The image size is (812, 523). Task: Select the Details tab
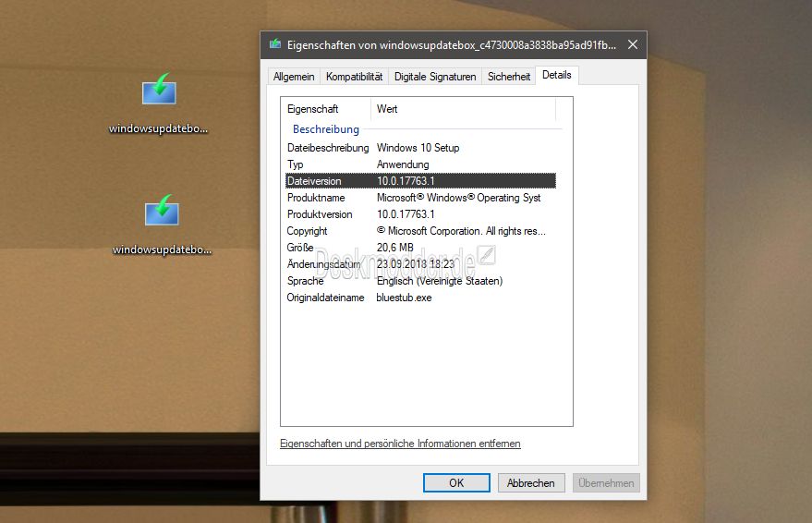point(557,75)
